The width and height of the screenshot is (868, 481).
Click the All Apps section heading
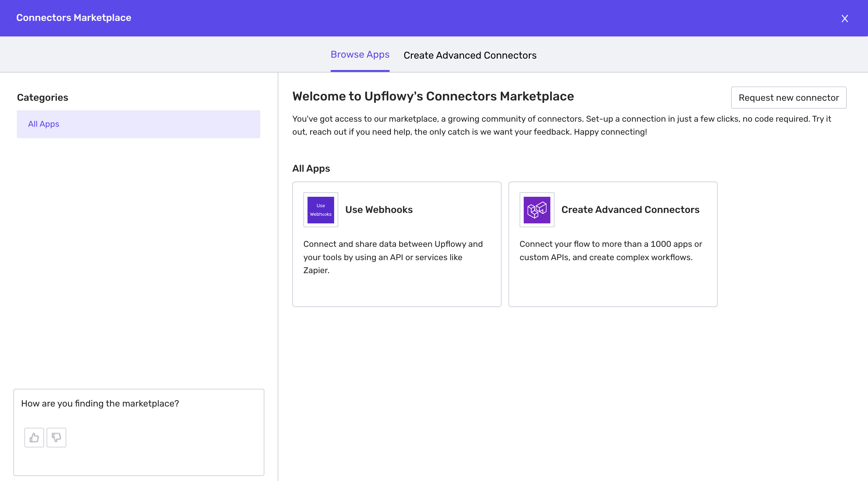[x=311, y=169]
